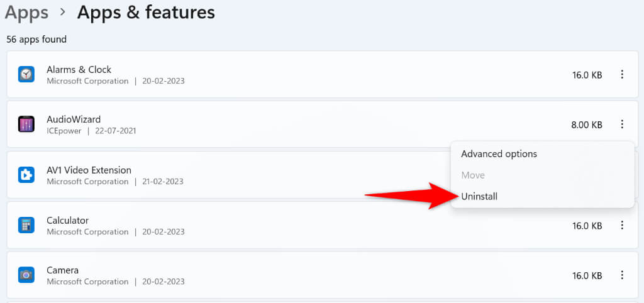Click the Calculator app icon
Viewport: 644px width, 303px height.
tap(26, 225)
